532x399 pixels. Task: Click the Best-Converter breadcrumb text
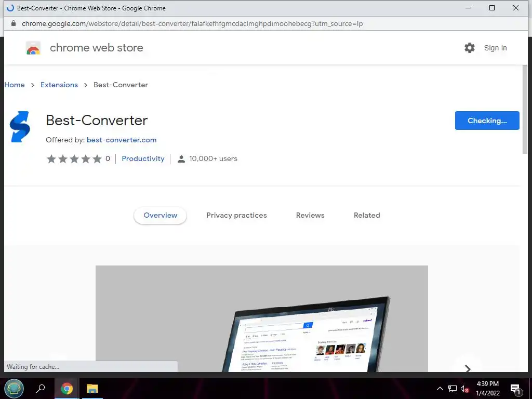pyautogui.click(x=121, y=85)
